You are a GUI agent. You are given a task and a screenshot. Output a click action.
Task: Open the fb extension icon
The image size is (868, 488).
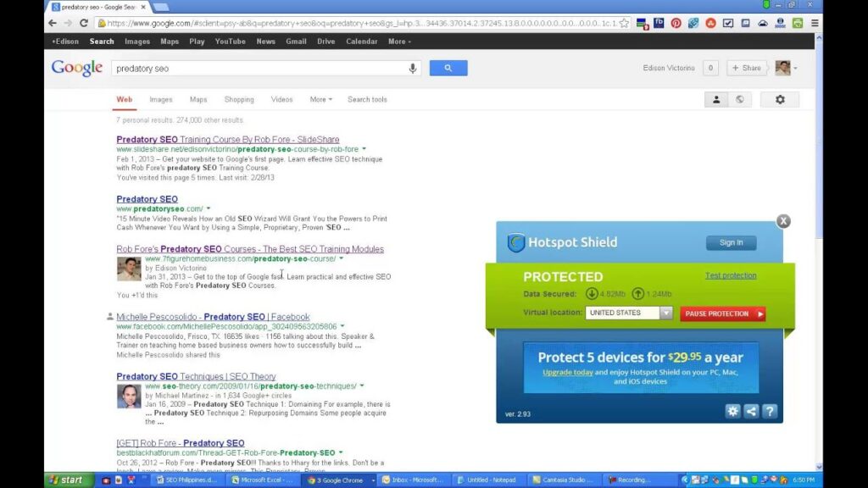tap(659, 23)
